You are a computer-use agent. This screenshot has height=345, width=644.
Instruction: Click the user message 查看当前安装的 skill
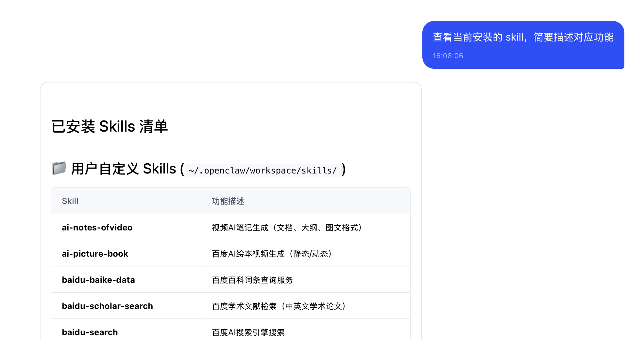click(x=523, y=37)
